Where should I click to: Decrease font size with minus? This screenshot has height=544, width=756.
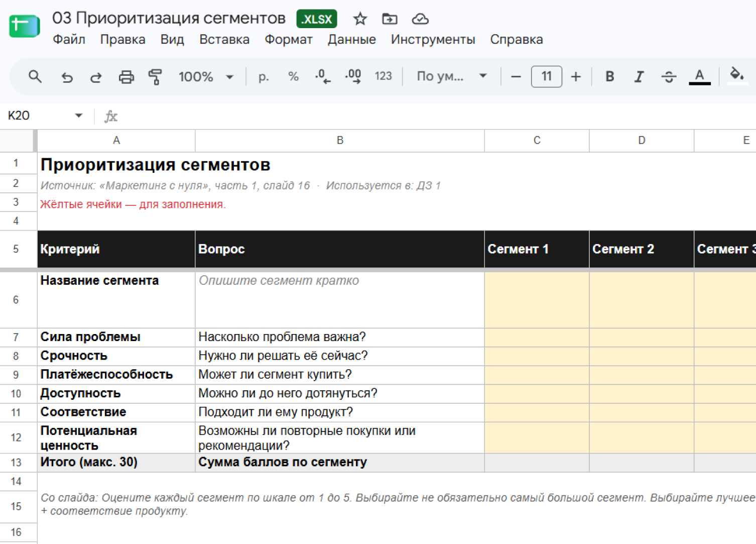click(x=516, y=77)
